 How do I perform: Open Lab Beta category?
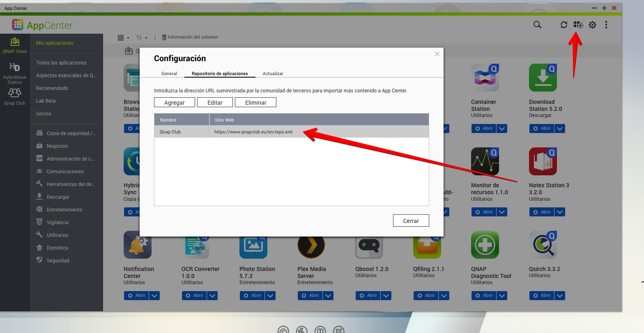[x=46, y=101]
